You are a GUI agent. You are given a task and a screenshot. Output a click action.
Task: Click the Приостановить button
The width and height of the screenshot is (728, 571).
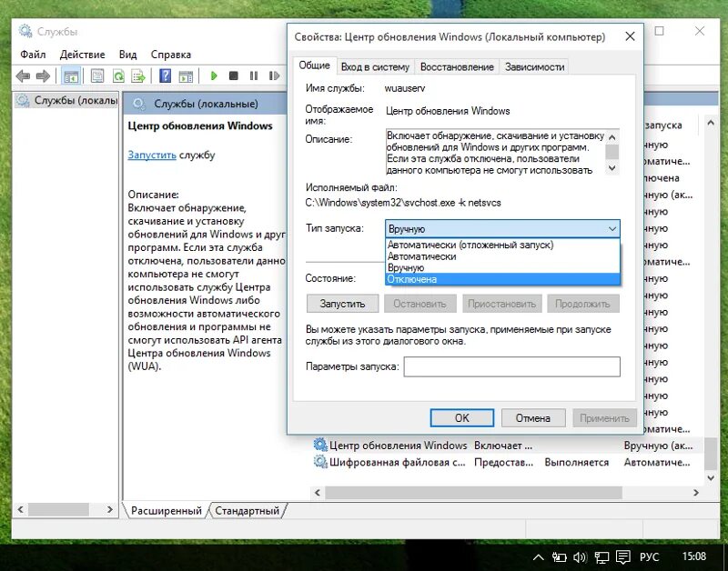point(501,304)
